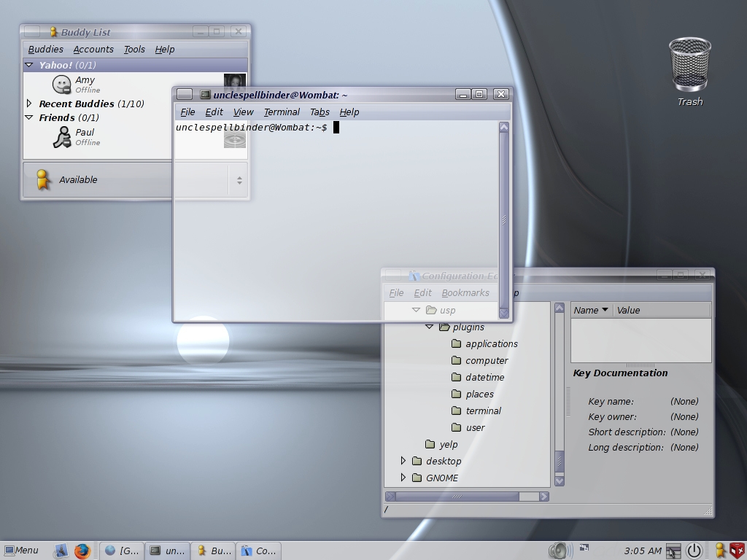This screenshot has height=560, width=747.
Task: Open the Configuration Editor Edit menu
Action: point(422,293)
